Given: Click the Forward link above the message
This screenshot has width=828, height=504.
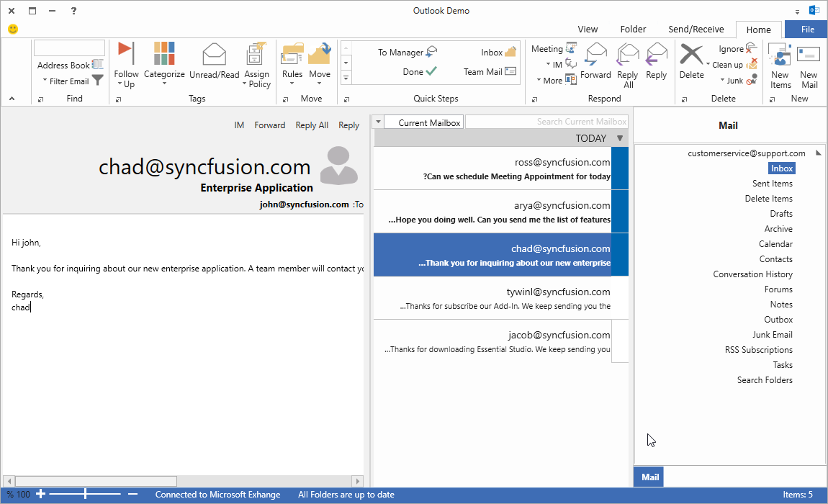Looking at the screenshot, I should tap(269, 125).
